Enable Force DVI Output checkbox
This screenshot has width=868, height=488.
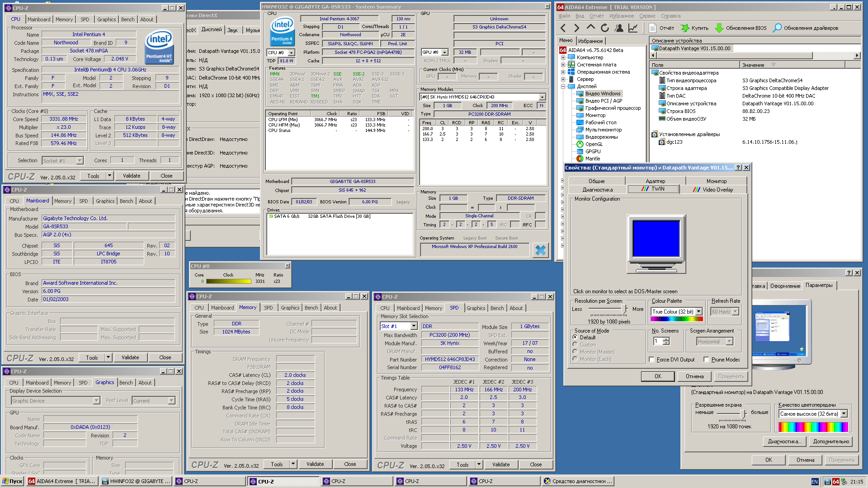point(652,360)
